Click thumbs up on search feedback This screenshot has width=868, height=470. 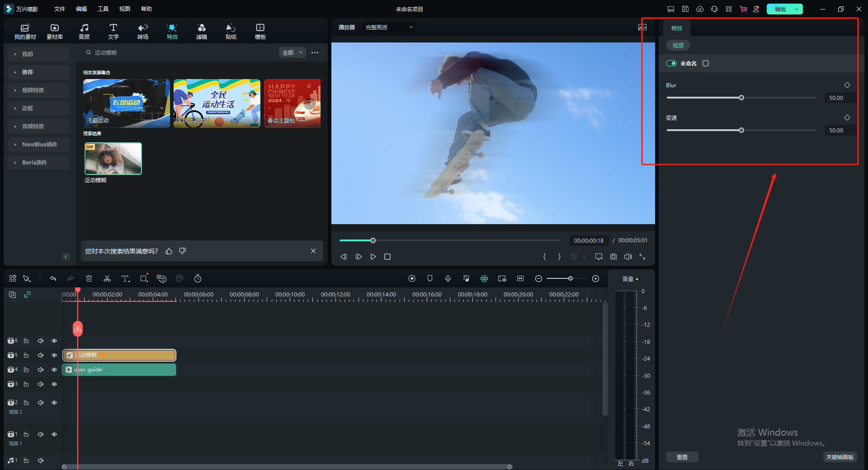[169, 251]
